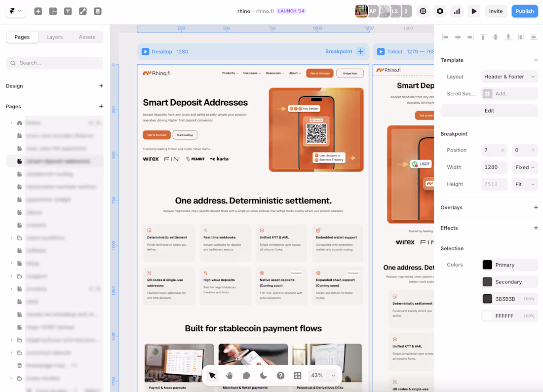This screenshot has width=543, height=392.
Task: Click the AP collaborator avatar
Action: point(373,11)
